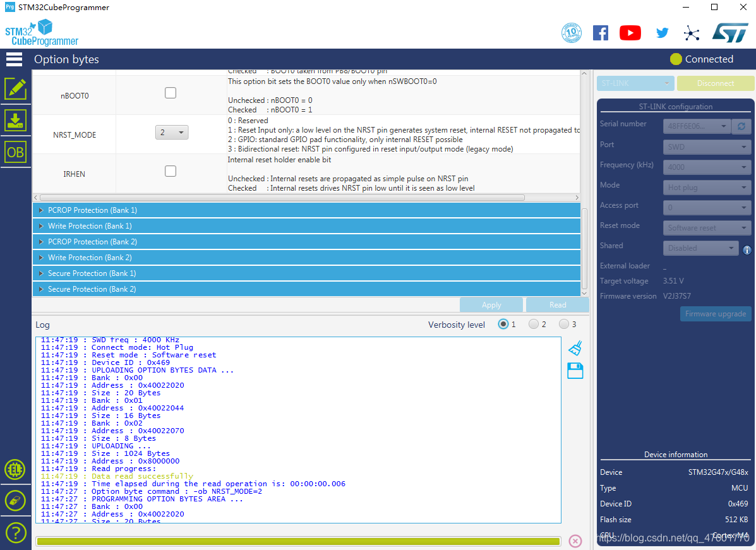Cancel operation with red X icon
Image resolution: width=756 pixels, height=550 pixels.
click(575, 541)
